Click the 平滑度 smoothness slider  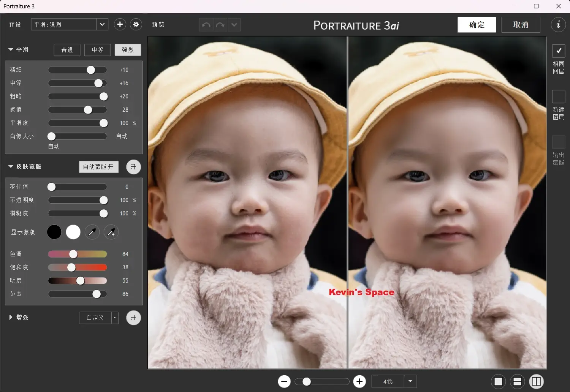click(x=78, y=123)
